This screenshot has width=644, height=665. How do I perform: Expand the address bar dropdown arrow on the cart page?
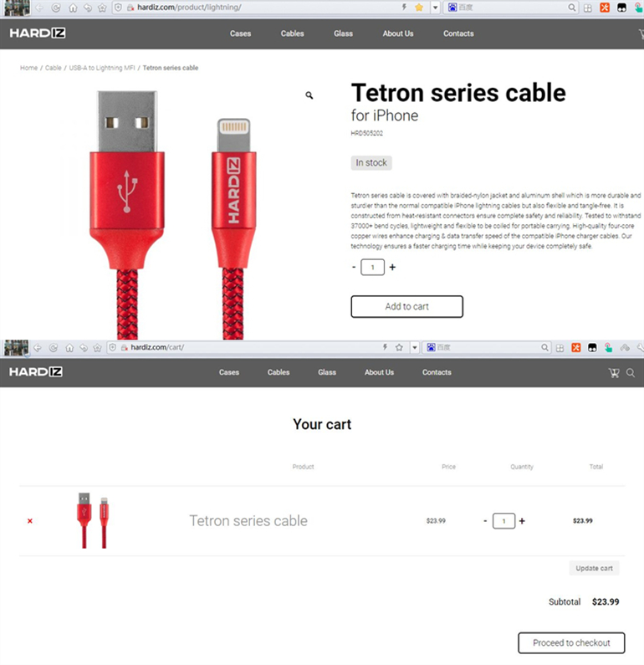pyautogui.click(x=415, y=347)
